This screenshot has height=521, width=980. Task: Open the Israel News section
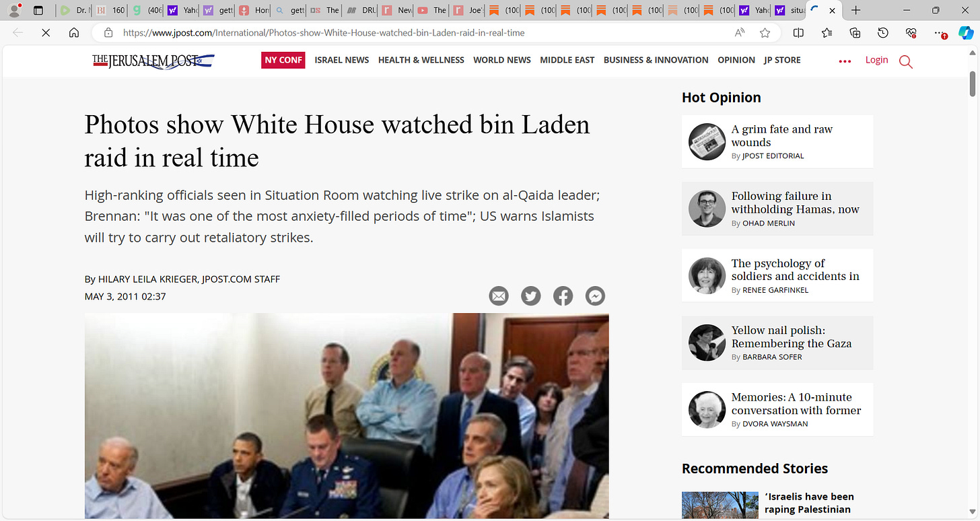coord(342,60)
